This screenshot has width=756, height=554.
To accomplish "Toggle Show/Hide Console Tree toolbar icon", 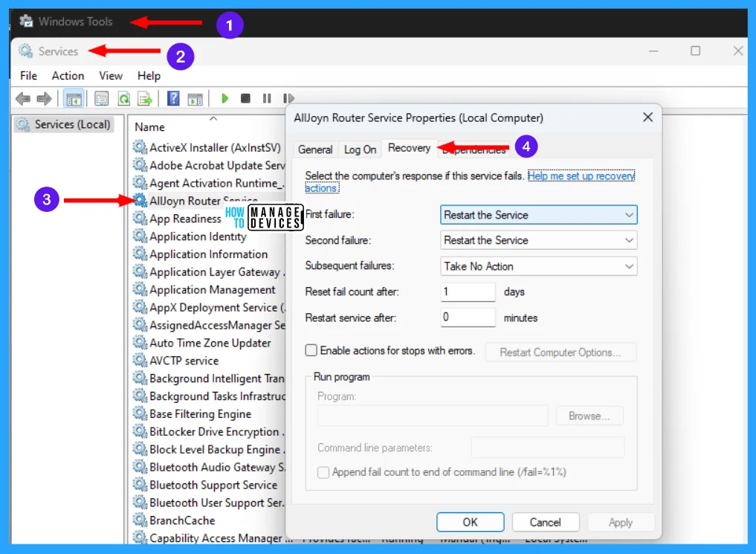I will click(x=74, y=99).
